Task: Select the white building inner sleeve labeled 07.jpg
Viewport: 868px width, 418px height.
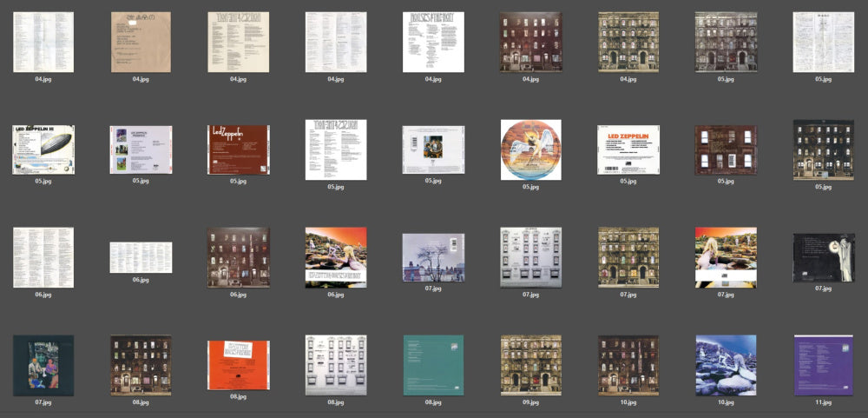Action: [x=531, y=257]
